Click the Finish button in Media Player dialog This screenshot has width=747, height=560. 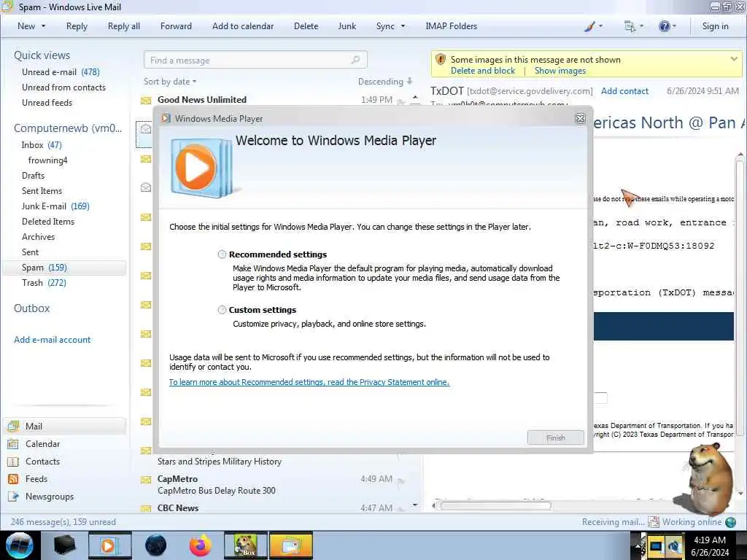(x=555, y=437)
